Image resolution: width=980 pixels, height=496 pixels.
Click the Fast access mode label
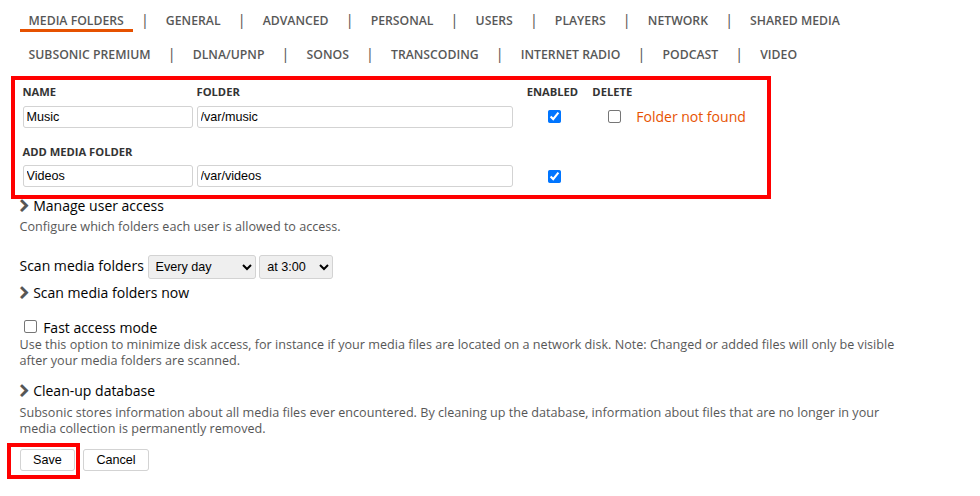click(100, 328)
